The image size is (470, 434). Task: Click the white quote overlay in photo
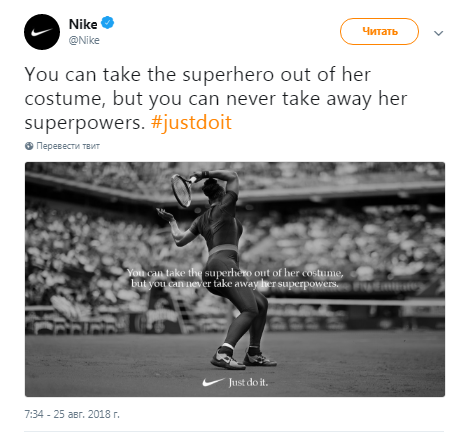click(235, 278)
